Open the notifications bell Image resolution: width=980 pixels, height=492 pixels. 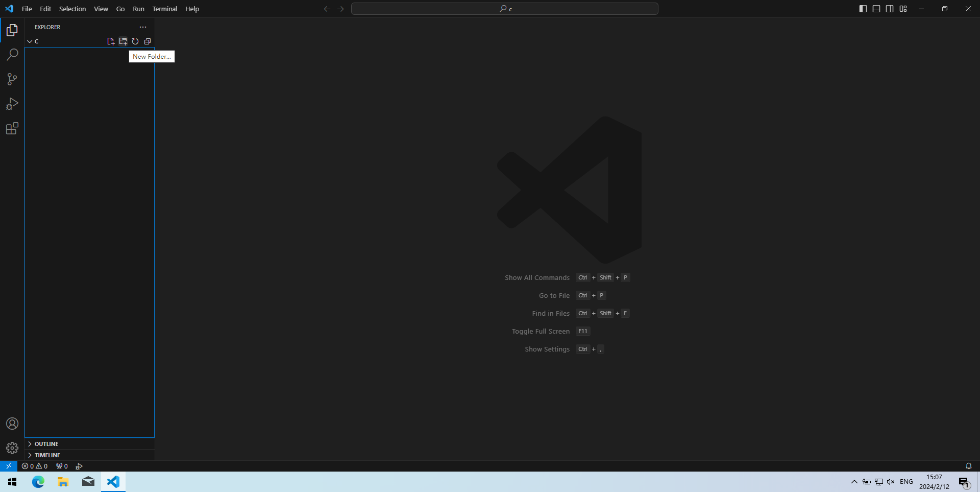[968, 466]
